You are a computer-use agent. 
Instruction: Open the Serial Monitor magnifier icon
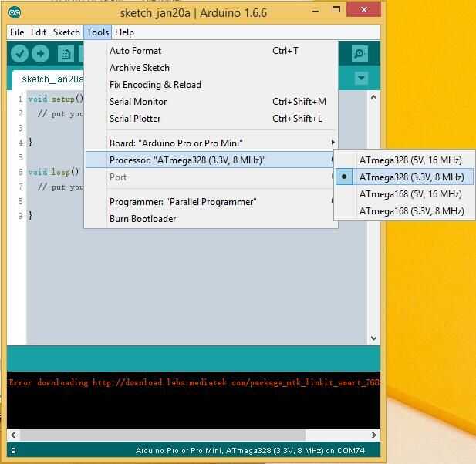360,54
